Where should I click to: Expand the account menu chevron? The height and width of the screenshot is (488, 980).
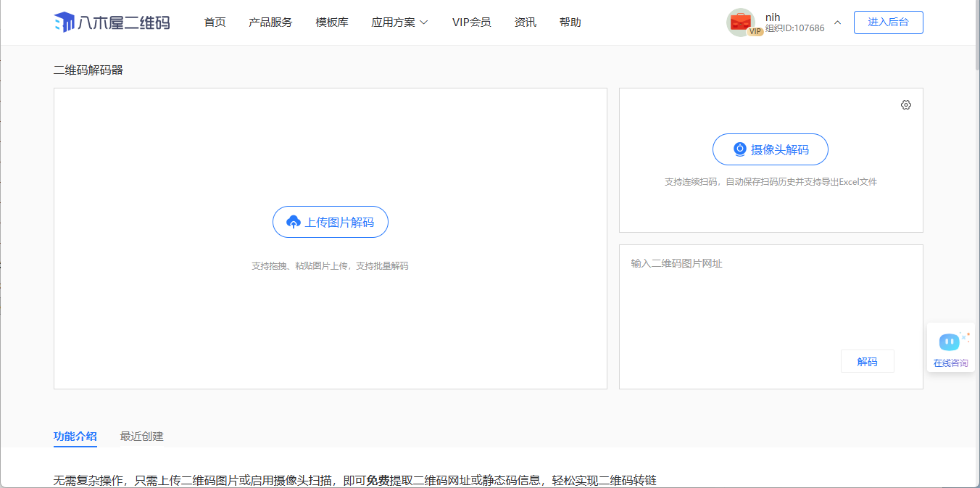(837, 22)
